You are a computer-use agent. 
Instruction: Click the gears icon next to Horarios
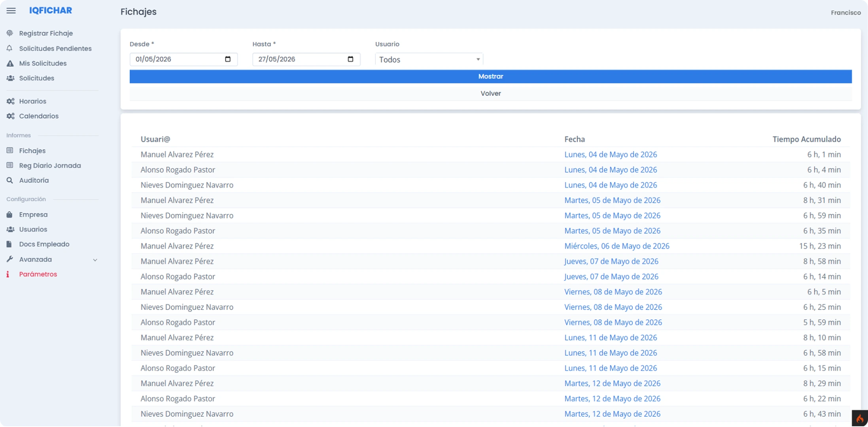tap(10, 101)
